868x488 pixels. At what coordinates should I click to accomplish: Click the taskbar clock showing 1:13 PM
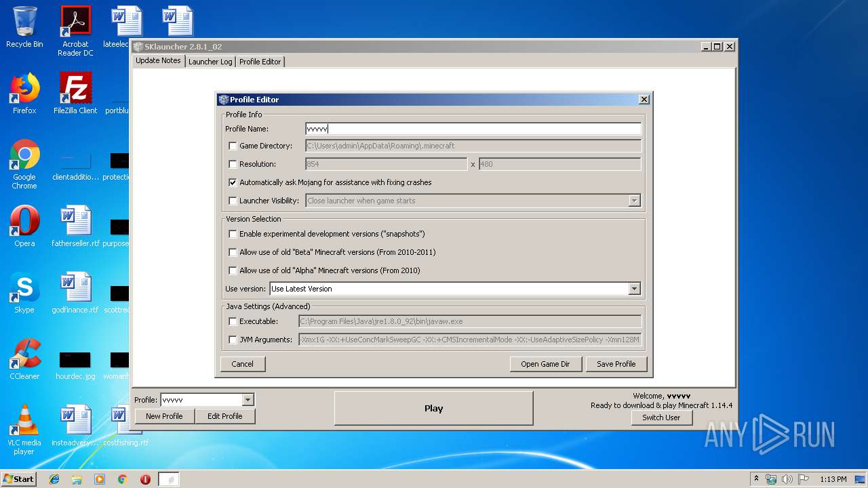pyautogui.click(x=833, y=479)
